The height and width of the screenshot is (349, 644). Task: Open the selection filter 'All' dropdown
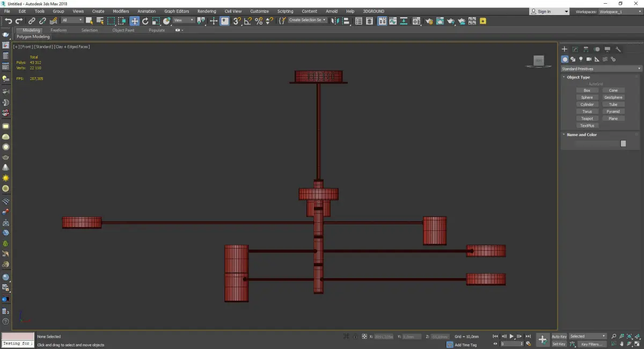coord(72,20)
